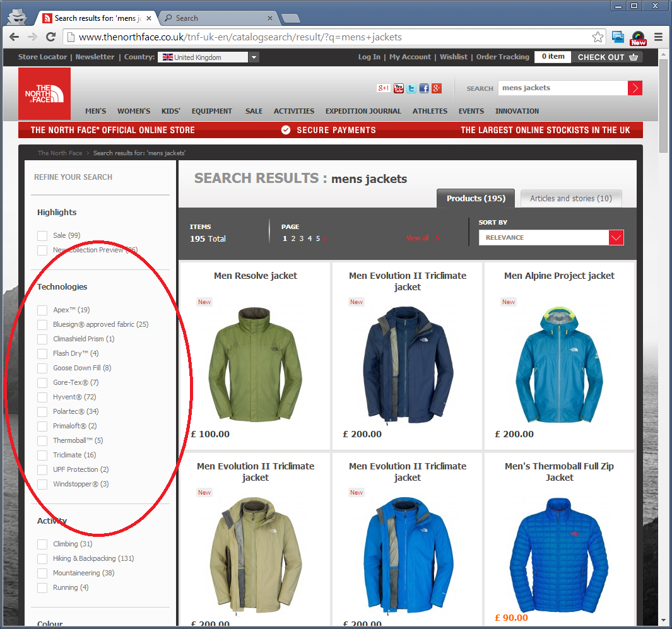Expand the Country selector dropdown

(x=253, y=57)
